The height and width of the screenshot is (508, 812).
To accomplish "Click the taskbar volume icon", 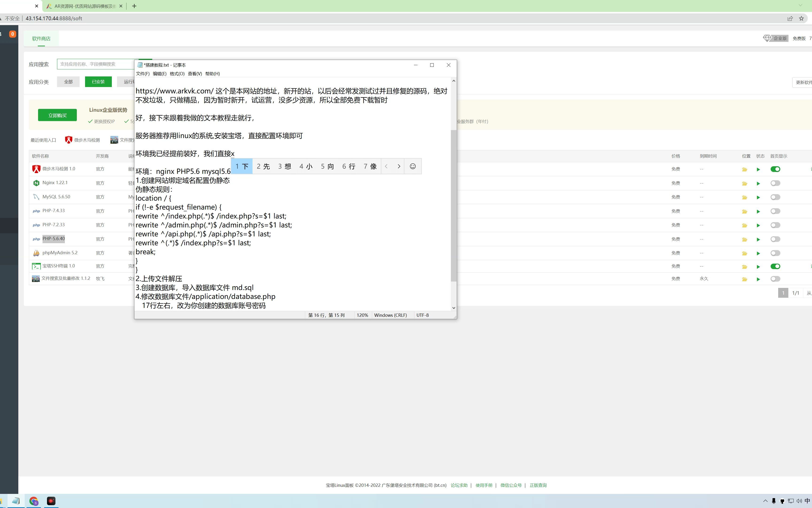I will point(799,501).
